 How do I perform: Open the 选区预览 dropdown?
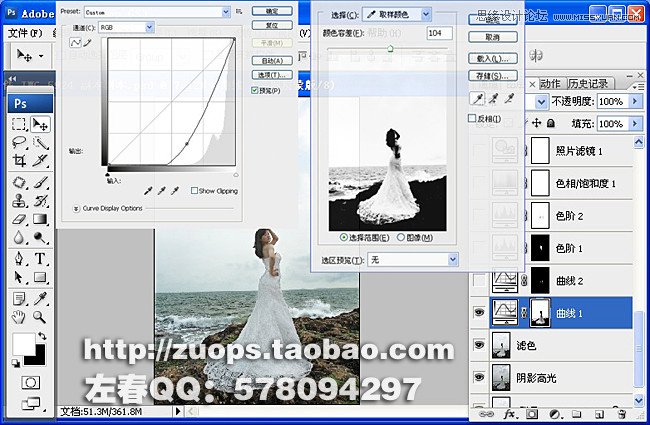coord(453,260)
